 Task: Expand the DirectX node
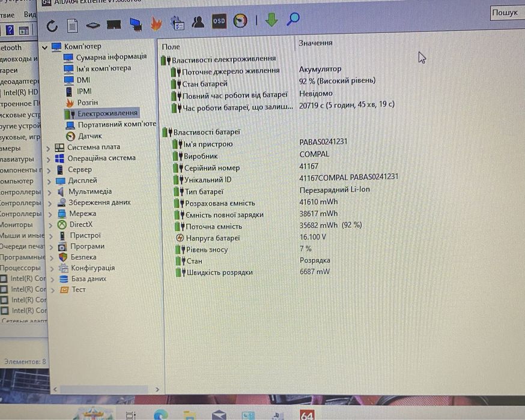tap(50, 226)
